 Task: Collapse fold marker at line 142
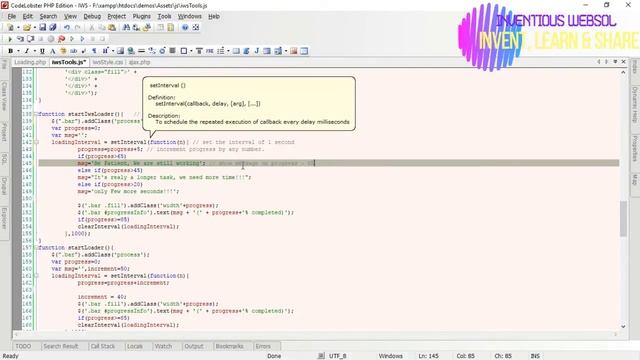pos(36,142)
